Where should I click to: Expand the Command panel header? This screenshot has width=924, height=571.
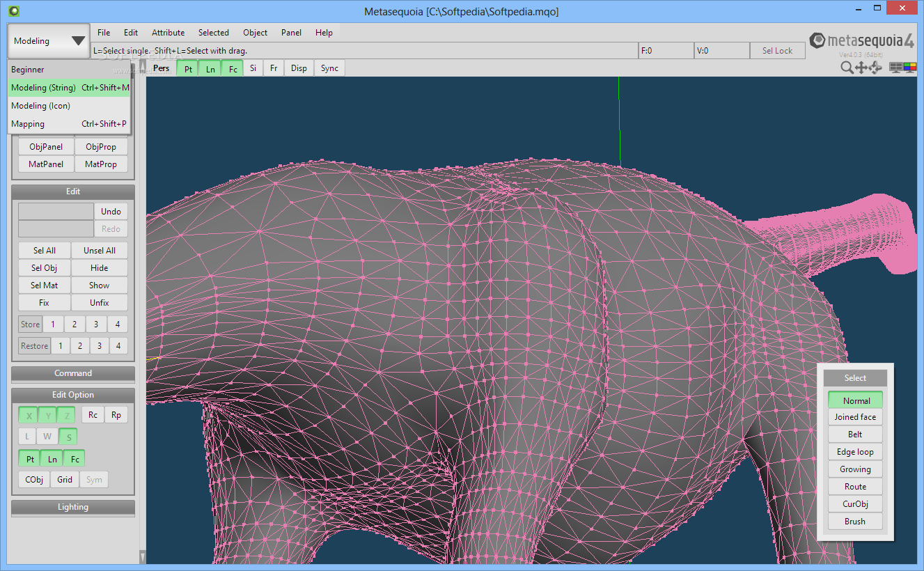click(73, 373)
